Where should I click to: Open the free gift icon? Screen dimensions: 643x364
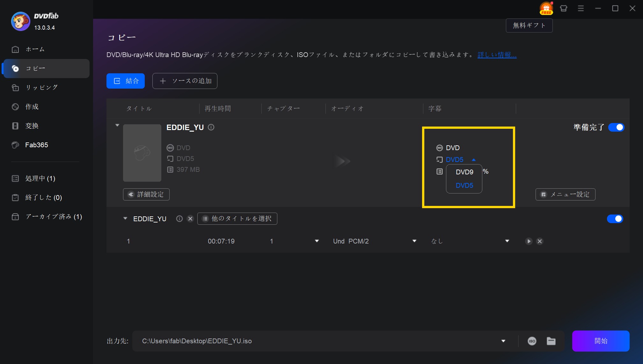point(546,9)
